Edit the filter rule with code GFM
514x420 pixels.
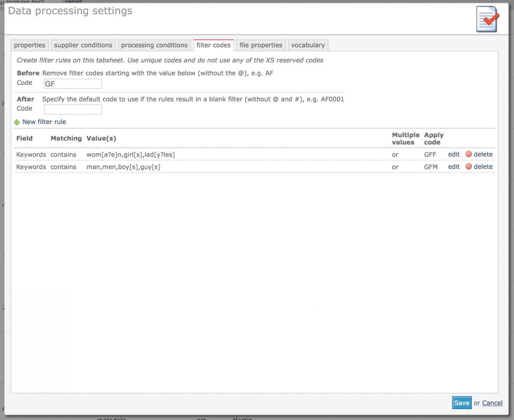[454, 167]
